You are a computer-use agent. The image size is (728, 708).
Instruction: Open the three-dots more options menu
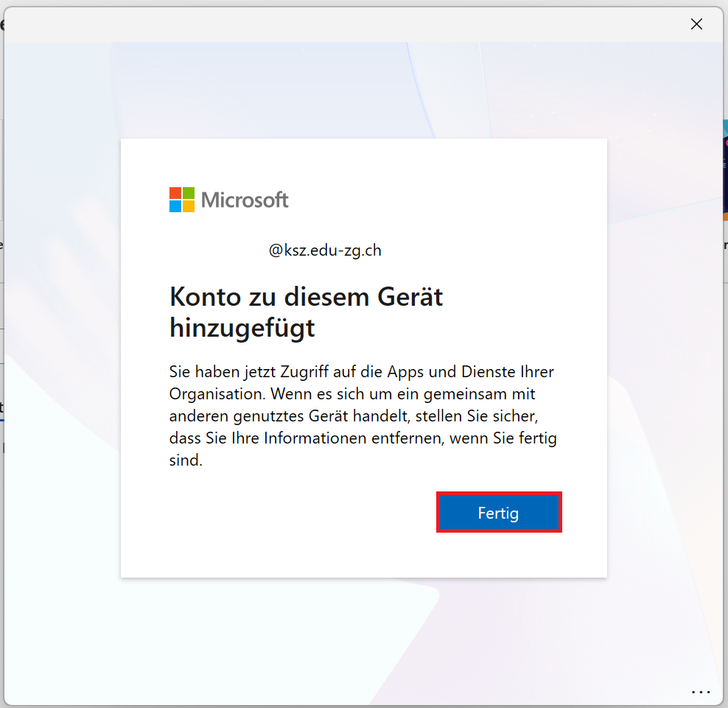[x=701, y=693]
